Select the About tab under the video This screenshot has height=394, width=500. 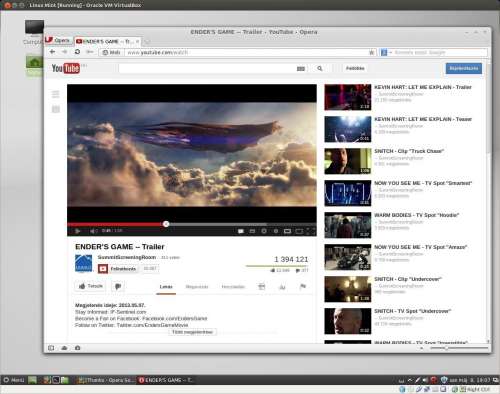[x=166, y=287]
